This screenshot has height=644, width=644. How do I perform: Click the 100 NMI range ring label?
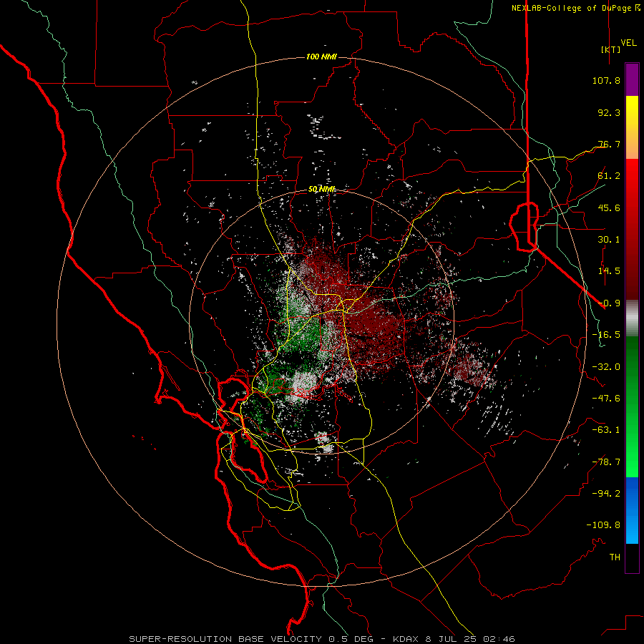point(321,57)
